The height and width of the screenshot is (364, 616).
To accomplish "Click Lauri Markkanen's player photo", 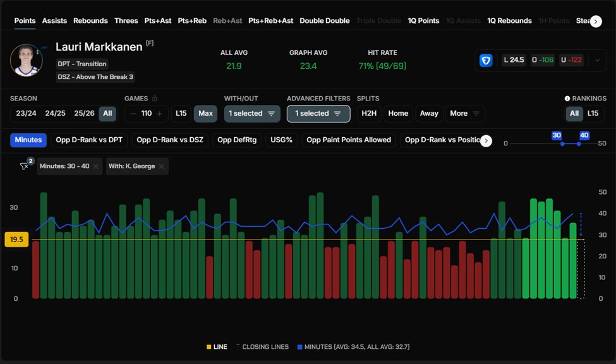I will point(27,60).
